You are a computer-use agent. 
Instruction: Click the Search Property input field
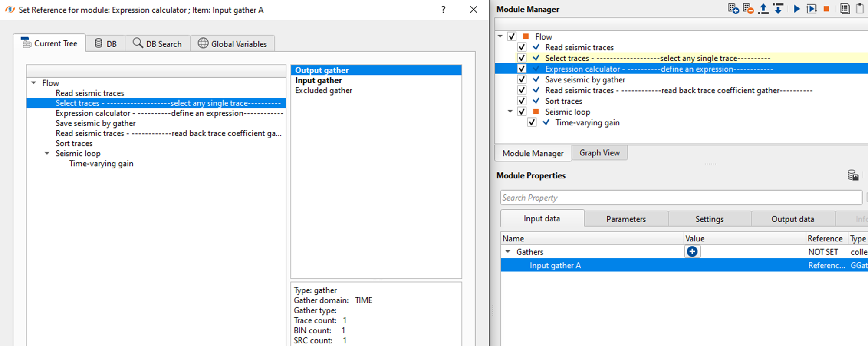click(x=681, y=198)
